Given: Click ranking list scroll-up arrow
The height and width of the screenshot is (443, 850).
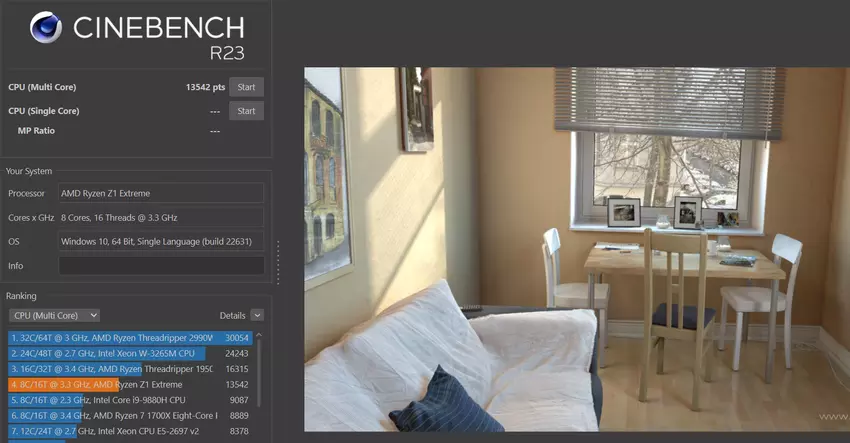Looking at the screenshot, I should click(x=260, y=336).
